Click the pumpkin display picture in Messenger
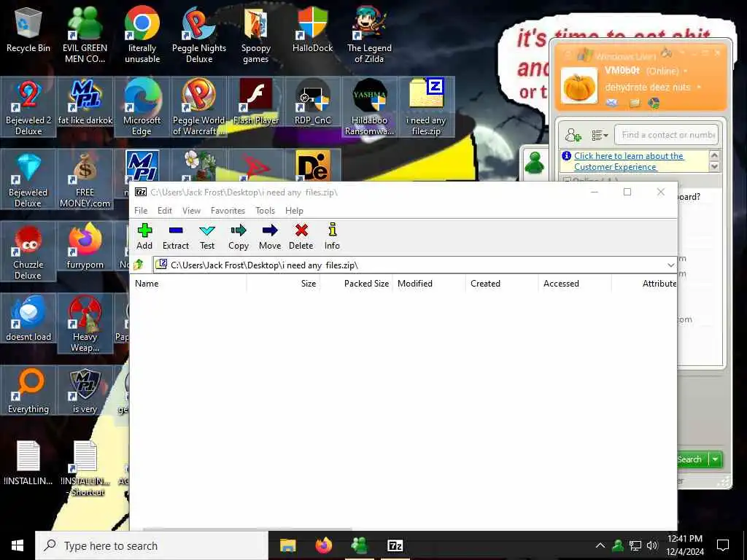747x560 pixels. (578, 86)
